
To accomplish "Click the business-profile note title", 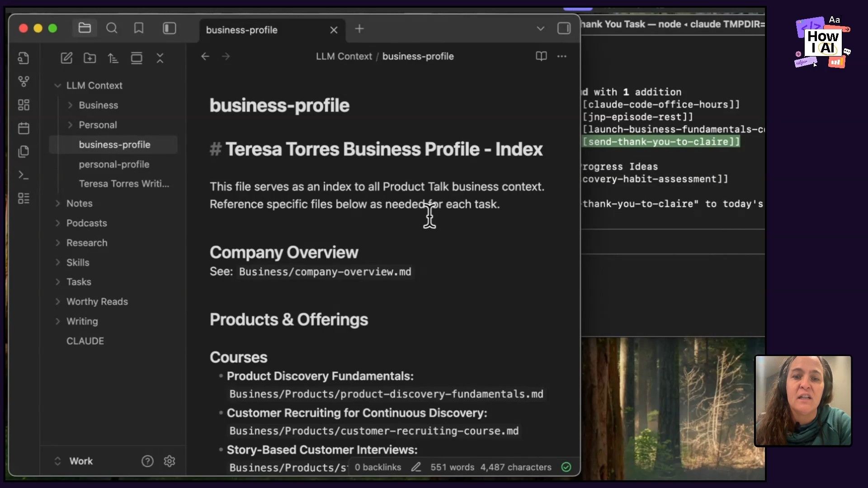I will 279,105.
